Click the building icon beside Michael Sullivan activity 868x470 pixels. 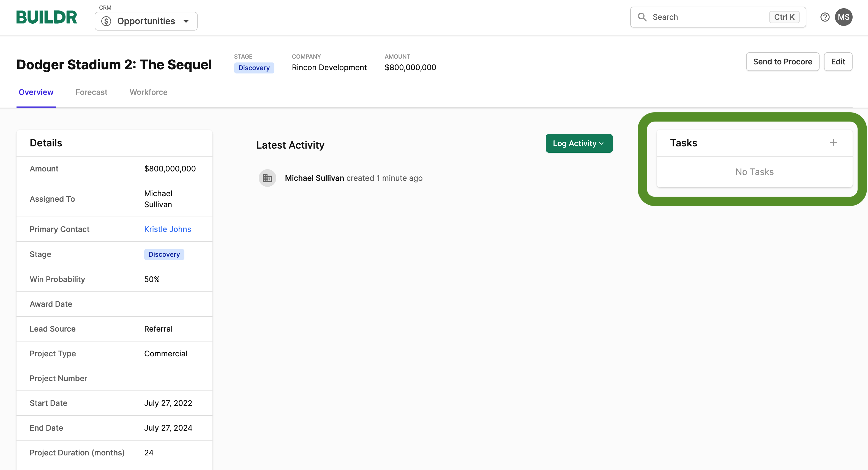tap(267, 178)
